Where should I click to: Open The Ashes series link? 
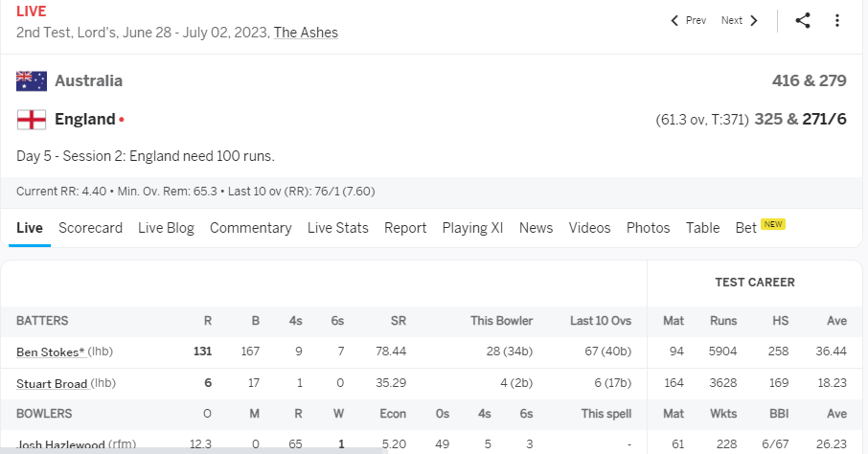click(306, 33)
